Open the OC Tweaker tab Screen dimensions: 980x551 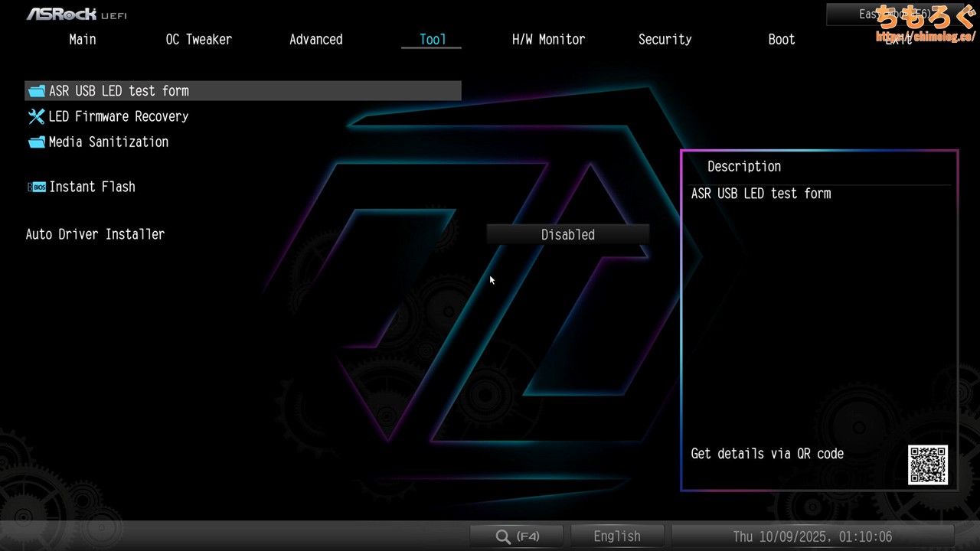coord(198,40)
